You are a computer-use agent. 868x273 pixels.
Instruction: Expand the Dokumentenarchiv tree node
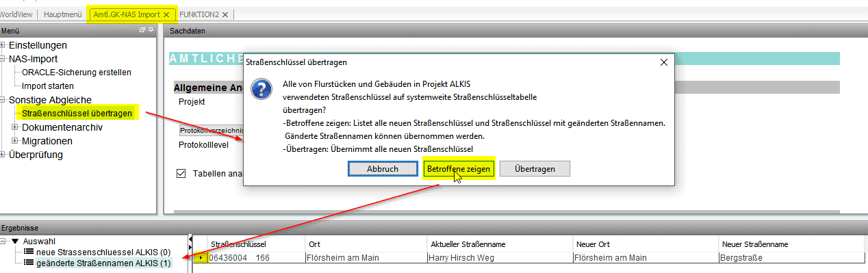[x=15, y=127]
